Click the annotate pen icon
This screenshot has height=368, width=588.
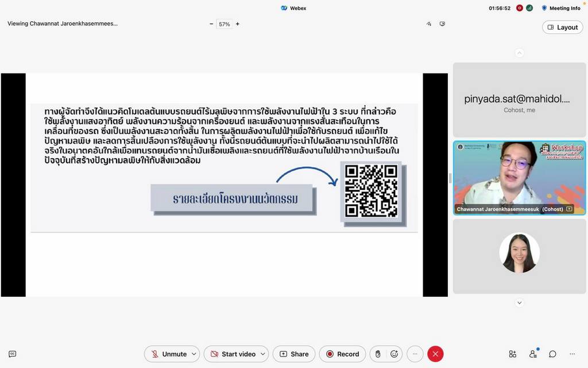[428, 24]
